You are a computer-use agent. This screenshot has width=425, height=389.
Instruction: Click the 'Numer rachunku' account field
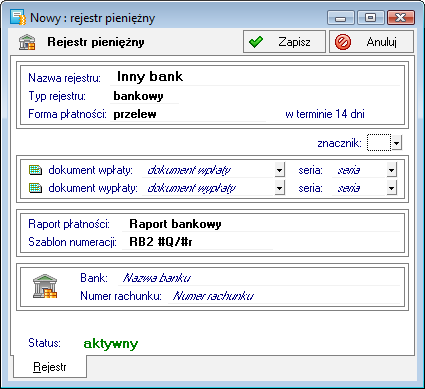(283, 296)
